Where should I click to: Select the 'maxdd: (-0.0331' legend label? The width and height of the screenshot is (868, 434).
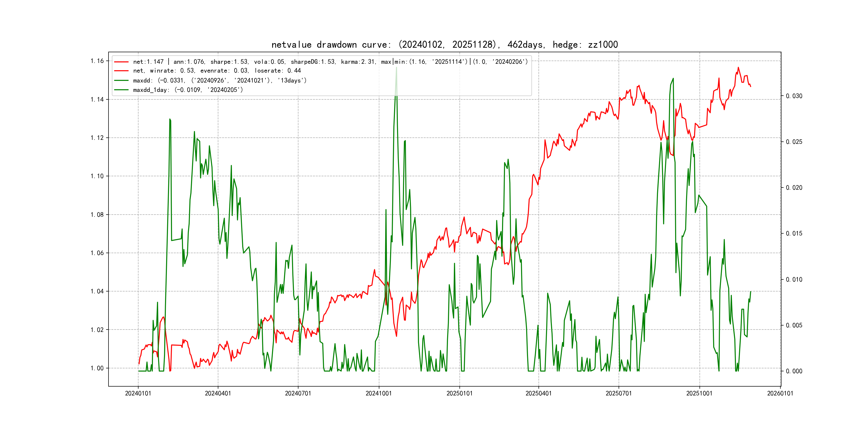220,80
